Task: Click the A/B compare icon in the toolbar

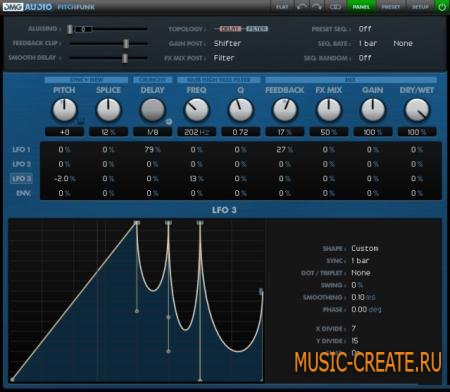Action: tap(335, 7)
